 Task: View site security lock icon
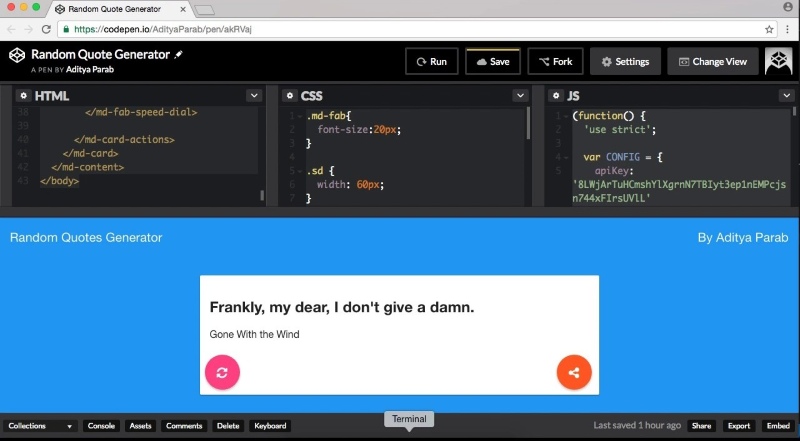66,29
